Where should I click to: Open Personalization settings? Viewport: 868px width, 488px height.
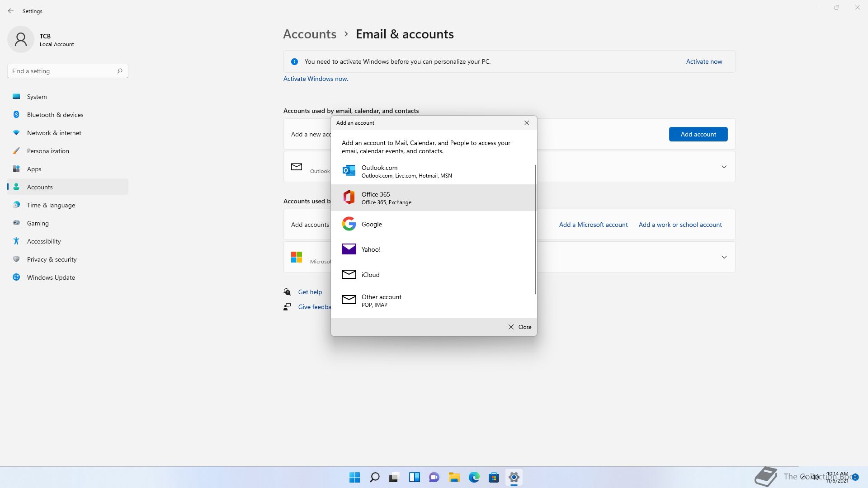click(x=68, y=151)
